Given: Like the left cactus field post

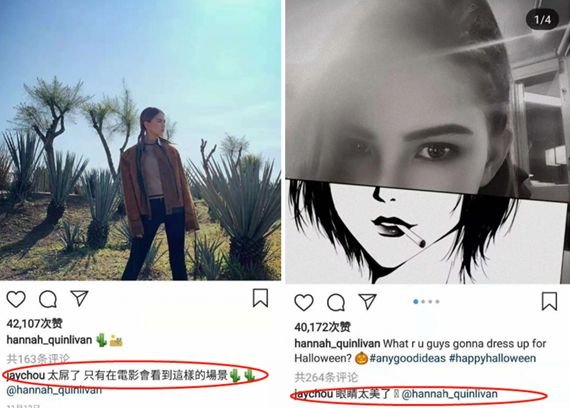Looking at the screenshot, I should coord(16,299).
